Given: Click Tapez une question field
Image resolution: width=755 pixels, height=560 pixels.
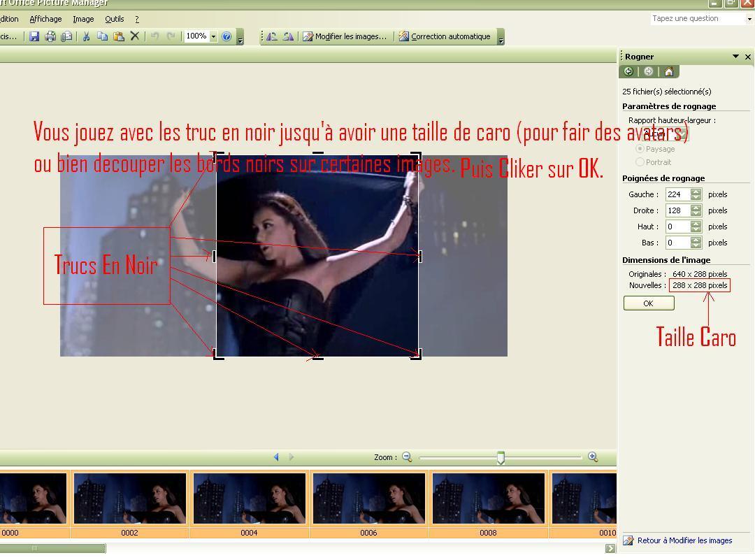Looking at the screenshot, I should [x=698, y=19].
